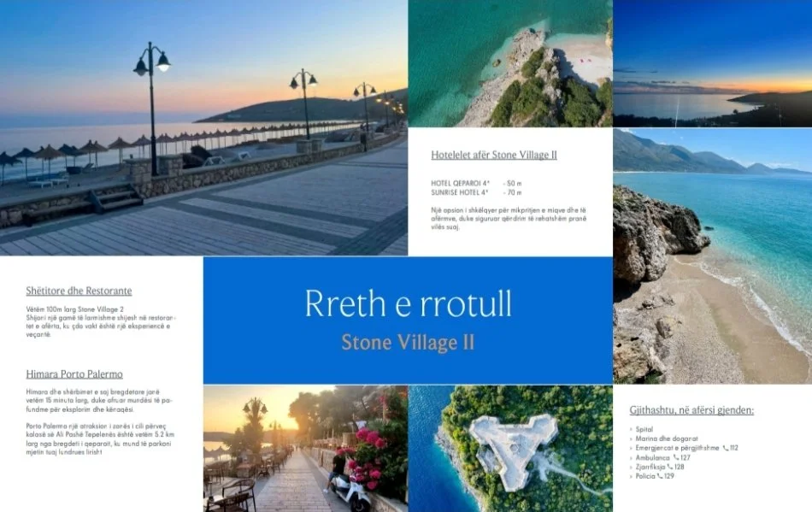Click the phone icon beside 112
This screenshot has width=812, height=512.
click(x=726, y=448)
